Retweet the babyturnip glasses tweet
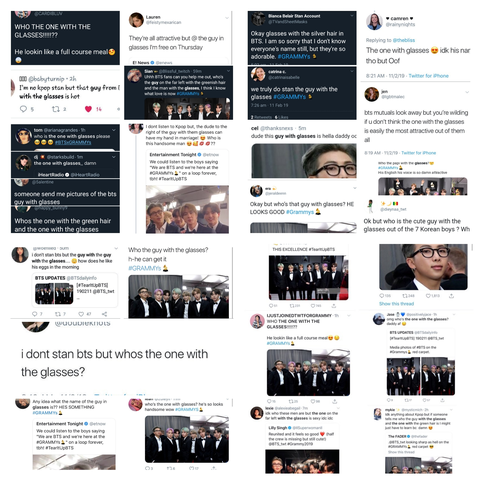Viewport: 480px width, 480px height. pyautogui.click(x=56, y=109)
